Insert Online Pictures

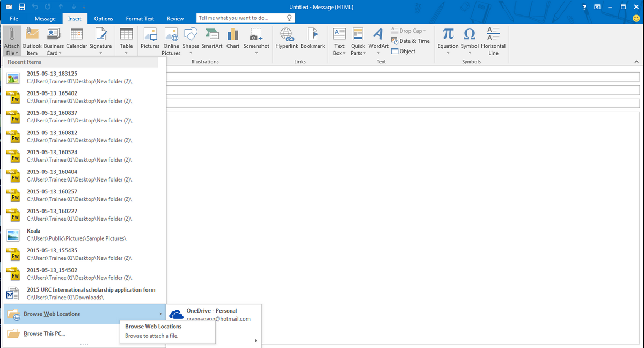click(x=171, y=41)
